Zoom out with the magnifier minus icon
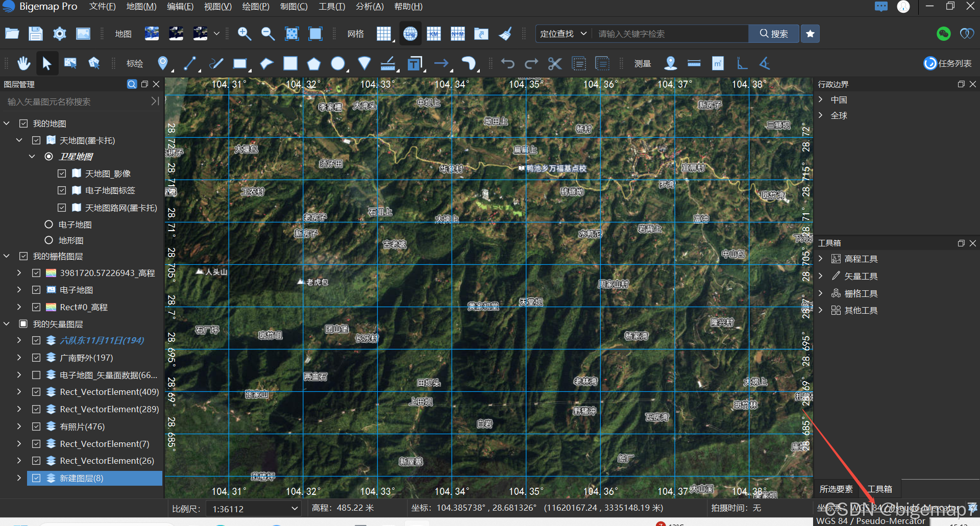The width and height of the screenshot is (980, 526). tap(268, 34)
